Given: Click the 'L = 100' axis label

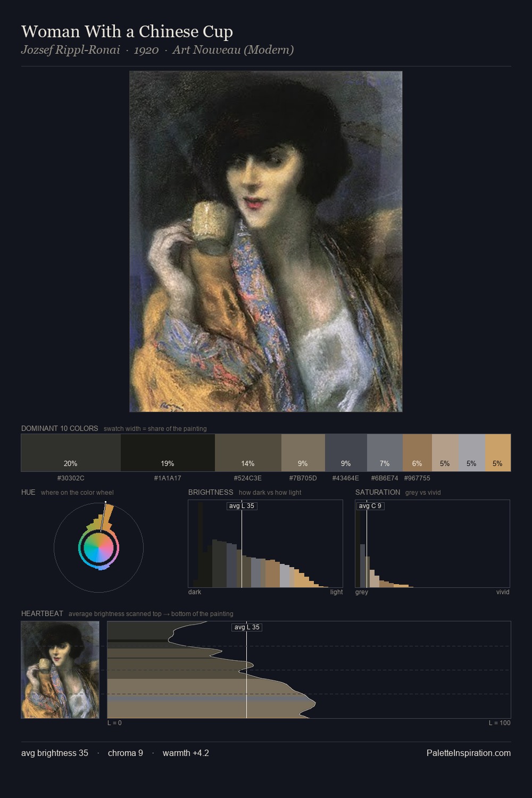Looking at the screenshot, I should tap(500, 723).
